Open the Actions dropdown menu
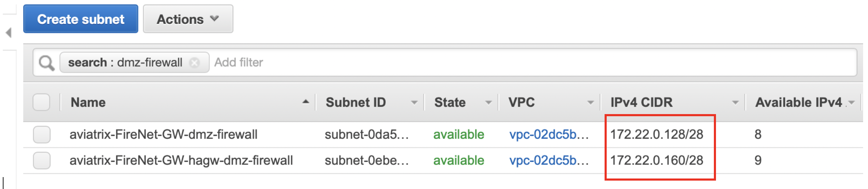Viewport: 868px width, 189px height. 188,19
